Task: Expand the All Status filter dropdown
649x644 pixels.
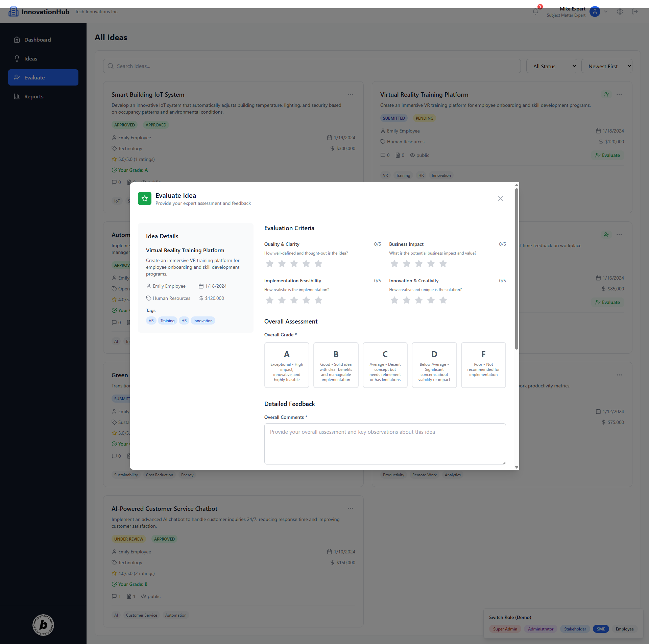Action: [552, 66]
